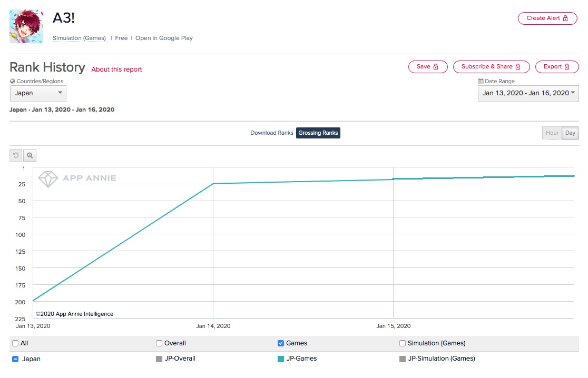Click JP-Simulation (Games) gray swatch
This screenshot has height=378, width=588.
click(403, 359)
